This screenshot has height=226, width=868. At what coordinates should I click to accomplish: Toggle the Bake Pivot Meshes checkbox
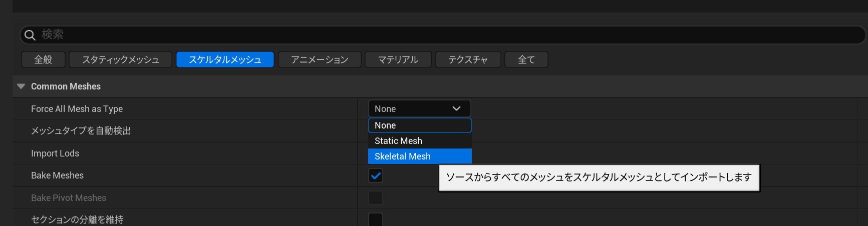[376, 197]
